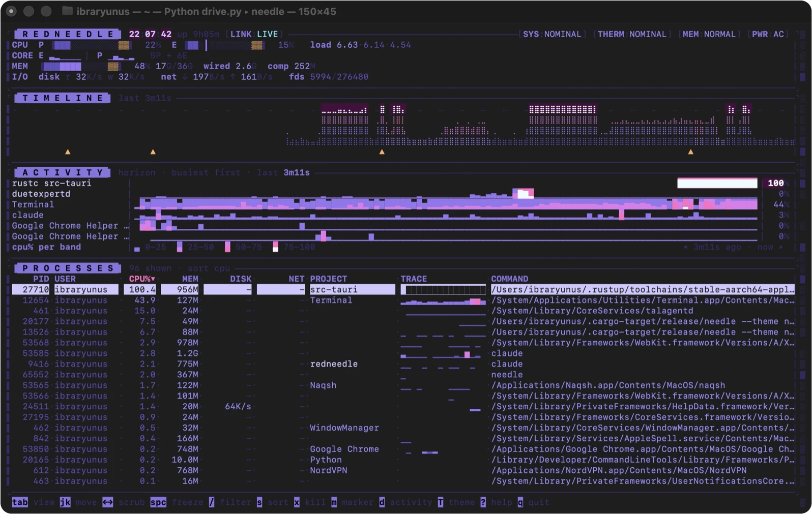Click the folder icon in the window title bar
812x514 pixels.
pyautogui.click(x=67, y=11)
